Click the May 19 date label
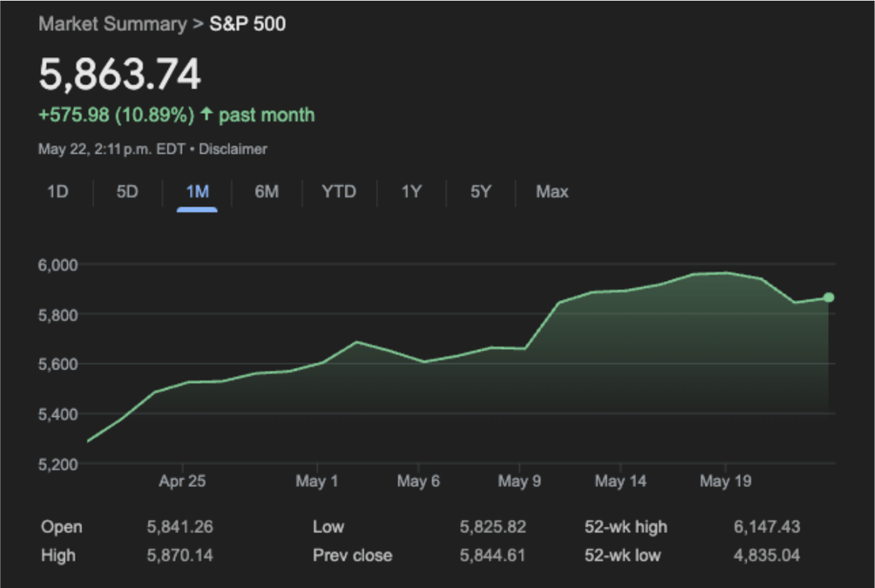 point(726,481)
